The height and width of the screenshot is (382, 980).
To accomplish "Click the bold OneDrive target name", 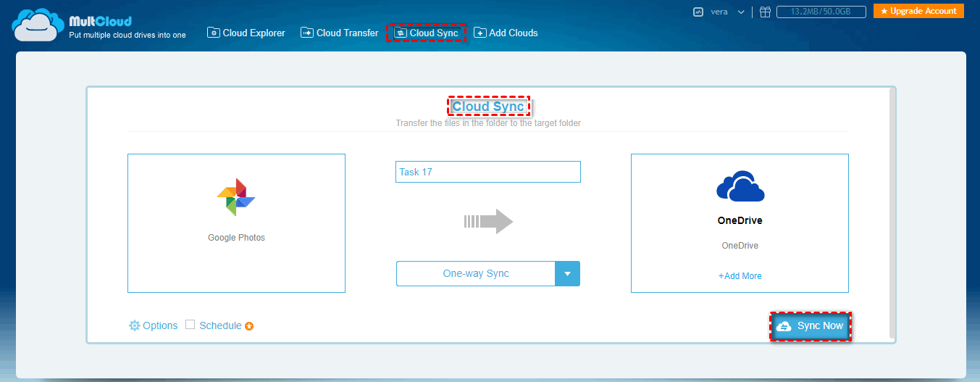I will 740,220.
